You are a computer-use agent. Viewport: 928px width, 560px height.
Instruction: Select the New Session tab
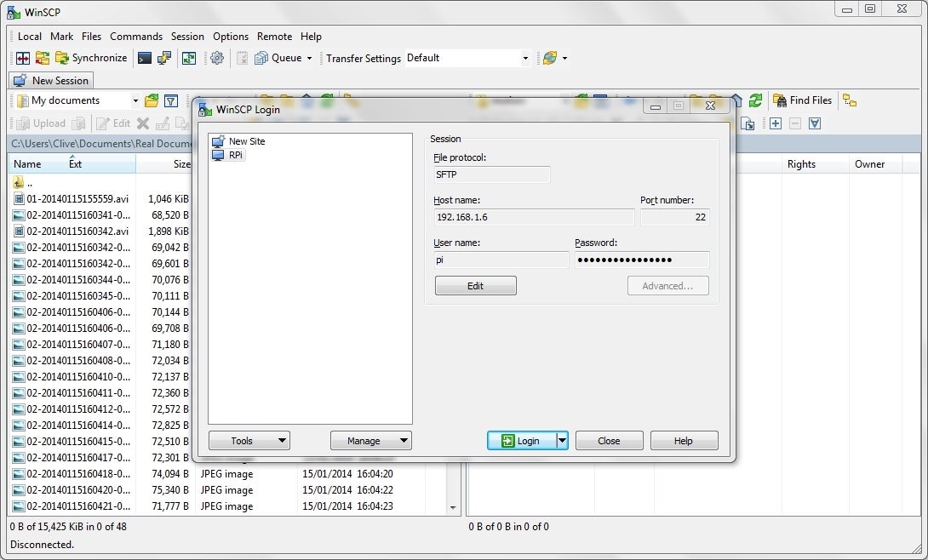(51, 80)
